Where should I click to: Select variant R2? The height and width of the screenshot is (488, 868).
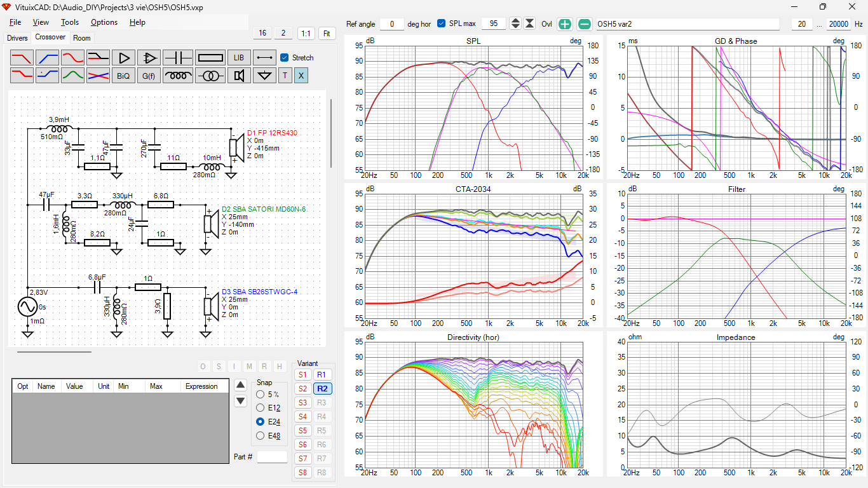(x=322, y=389)
